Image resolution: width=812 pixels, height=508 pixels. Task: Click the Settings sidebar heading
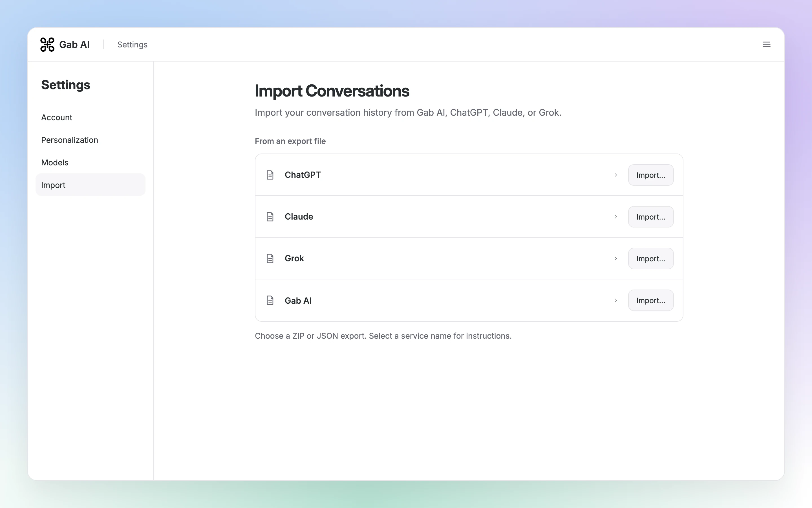(x=66, y=85)
